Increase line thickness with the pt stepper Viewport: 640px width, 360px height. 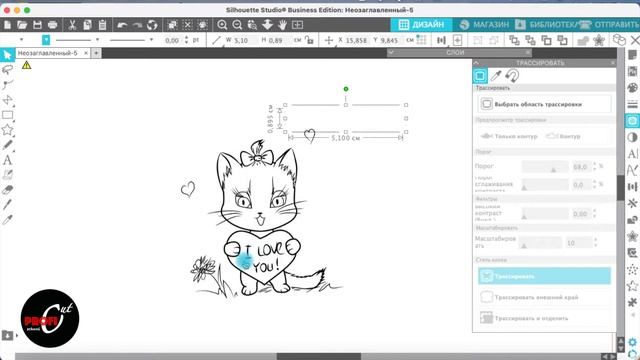(x=187, y=38)
